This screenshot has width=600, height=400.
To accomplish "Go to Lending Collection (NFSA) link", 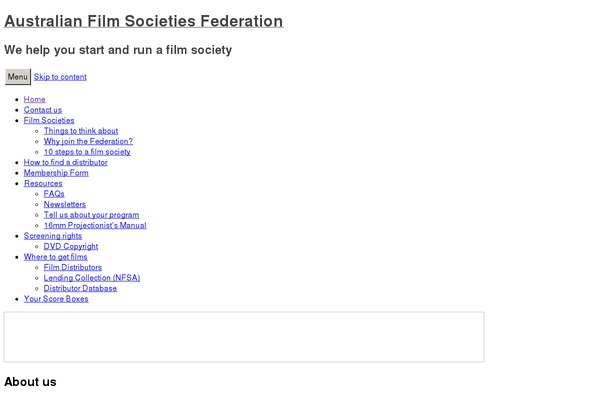I will point(92,278).
